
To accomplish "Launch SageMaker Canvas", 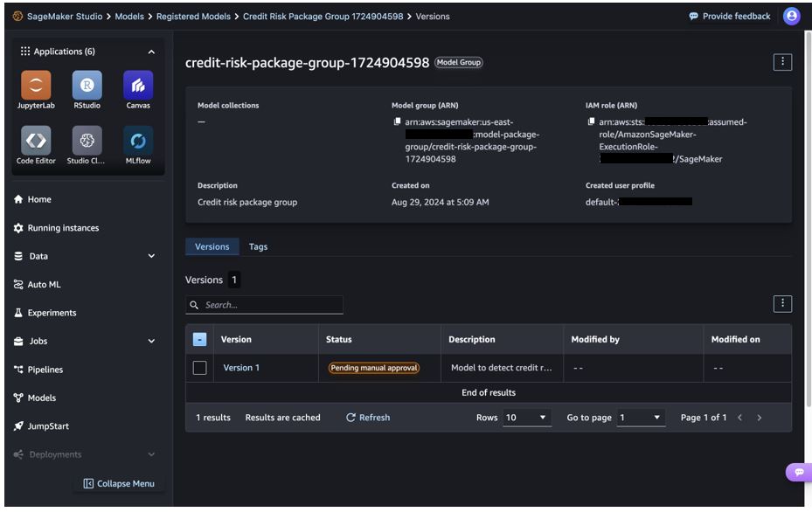I will 138,85.
